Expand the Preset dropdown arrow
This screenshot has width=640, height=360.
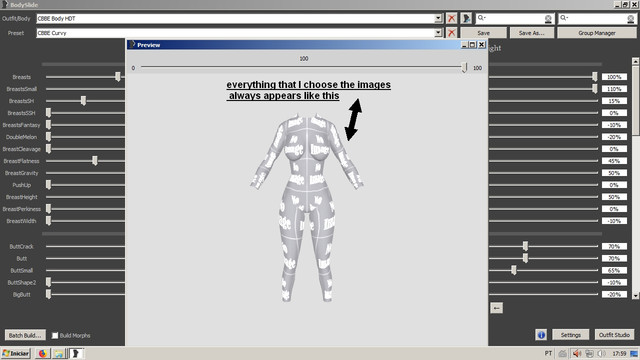(x=438, y=33)
